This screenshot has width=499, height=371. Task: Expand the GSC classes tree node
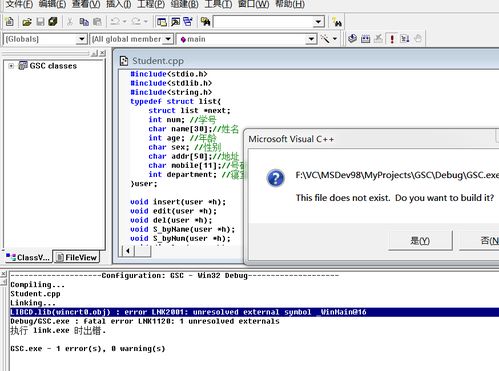coord(11,66)
